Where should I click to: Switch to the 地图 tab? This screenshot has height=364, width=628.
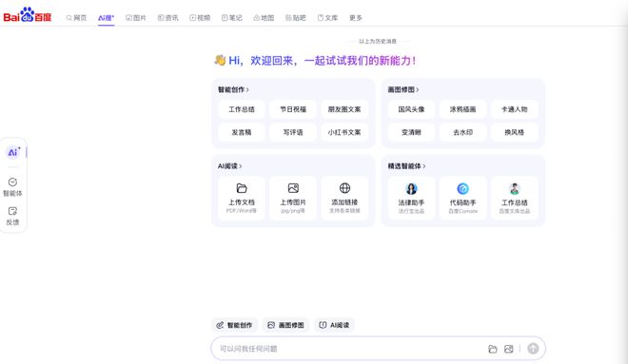(x=264, y=18)
